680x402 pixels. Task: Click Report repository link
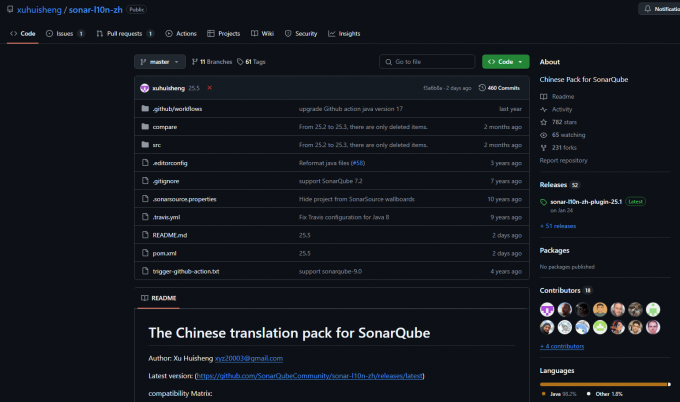(x=563, y=160)
